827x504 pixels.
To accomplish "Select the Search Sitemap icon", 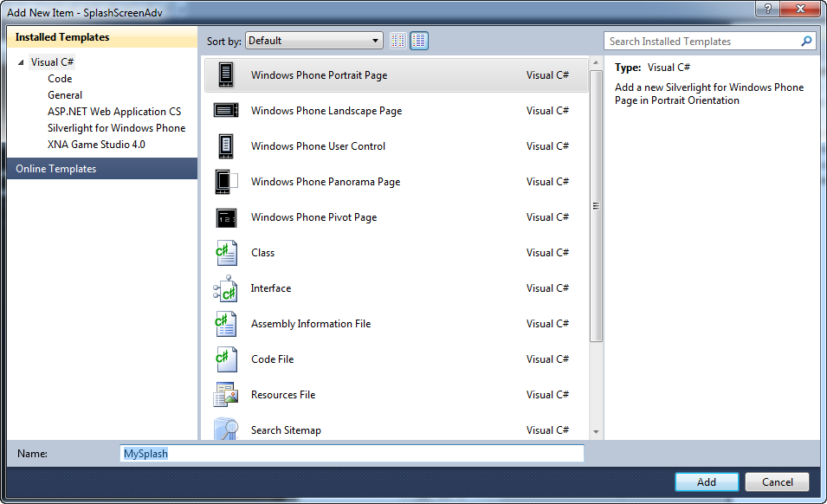I will coord(226,429).
